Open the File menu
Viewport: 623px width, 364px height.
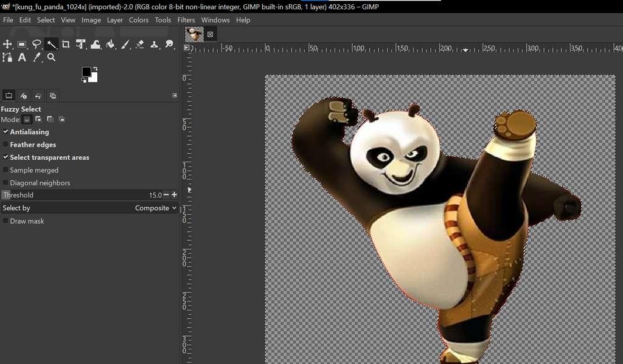click(8, 20)
